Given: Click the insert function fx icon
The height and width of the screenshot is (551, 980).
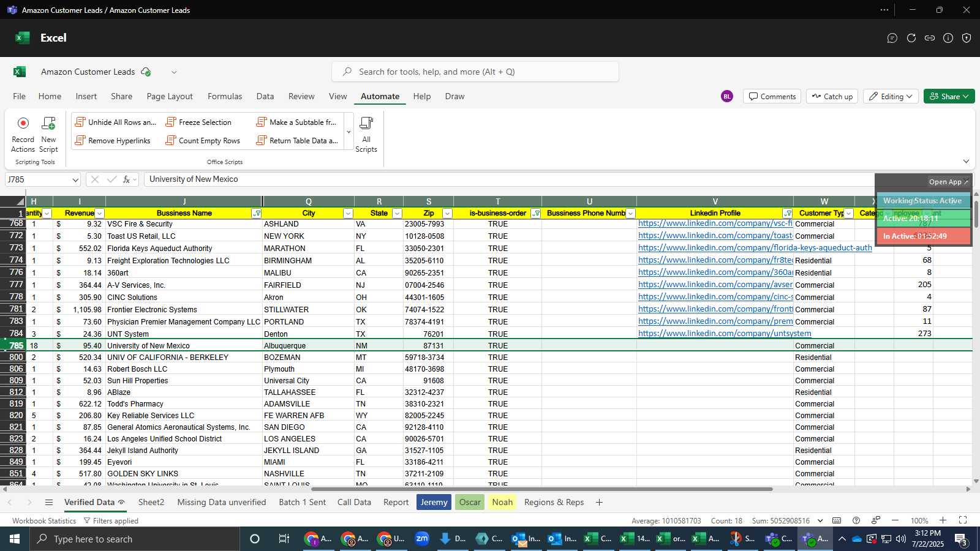Looking at the screenshot, I should point(126,179).
